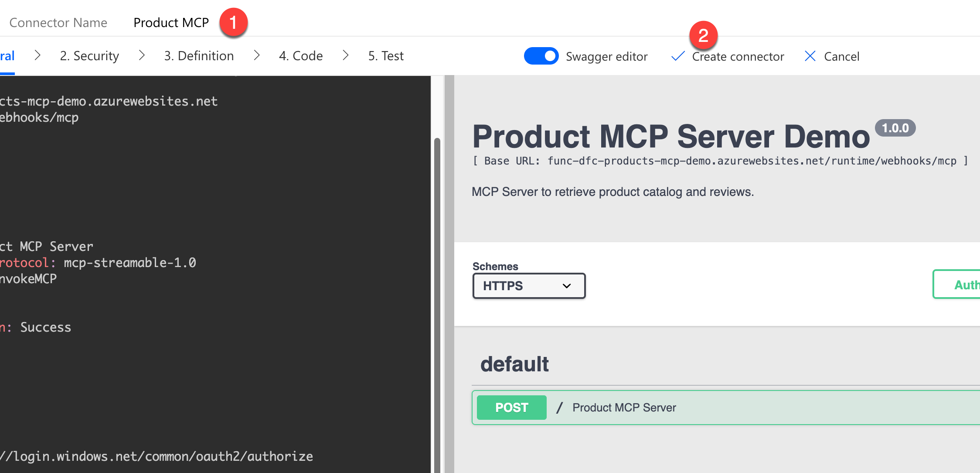Go to the 5. Test step
Viewport: 980px width, 473px height.
[x=386, y=56]
